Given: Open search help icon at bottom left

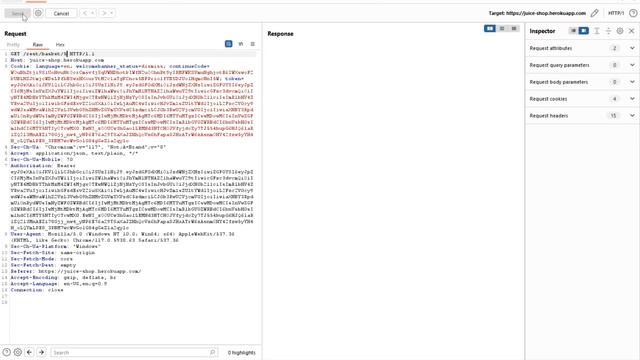Looking at the screenshot, I should coord(7,352).
